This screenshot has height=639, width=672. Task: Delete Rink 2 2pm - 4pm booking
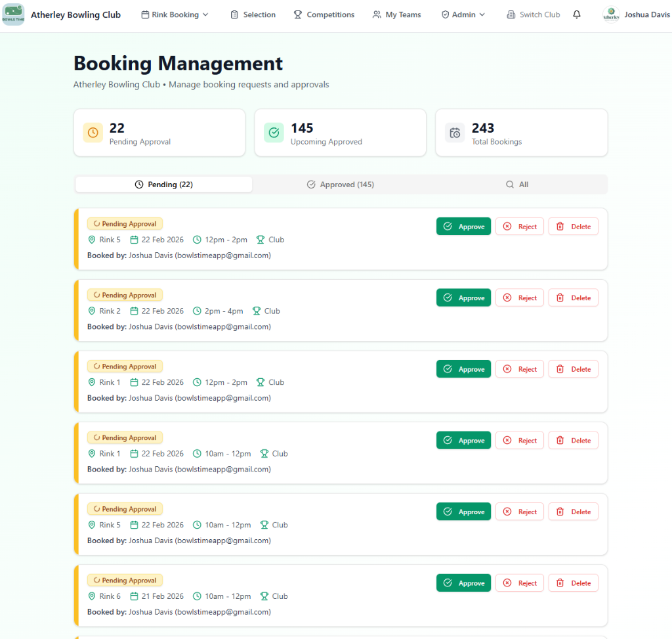tap(574, 297)
